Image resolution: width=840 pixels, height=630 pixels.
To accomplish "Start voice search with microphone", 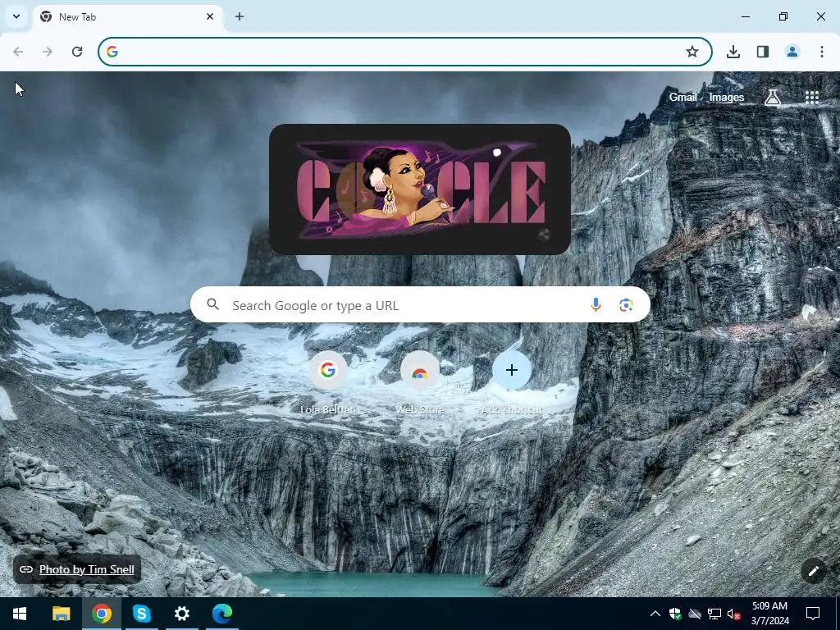I will (x=596, y=305).
